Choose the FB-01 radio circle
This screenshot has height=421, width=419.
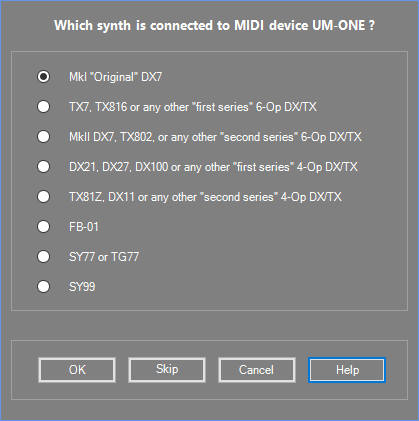pyautogui.click(x=43, y=227)
